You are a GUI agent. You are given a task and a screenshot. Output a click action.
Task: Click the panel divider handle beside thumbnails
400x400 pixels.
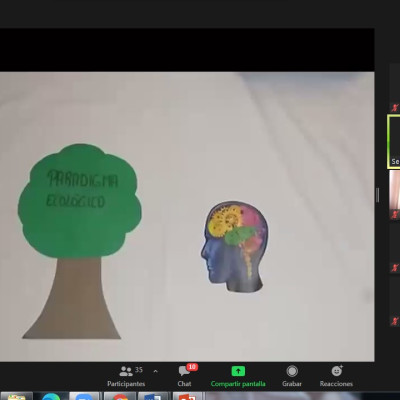click(x=378, y=195)
